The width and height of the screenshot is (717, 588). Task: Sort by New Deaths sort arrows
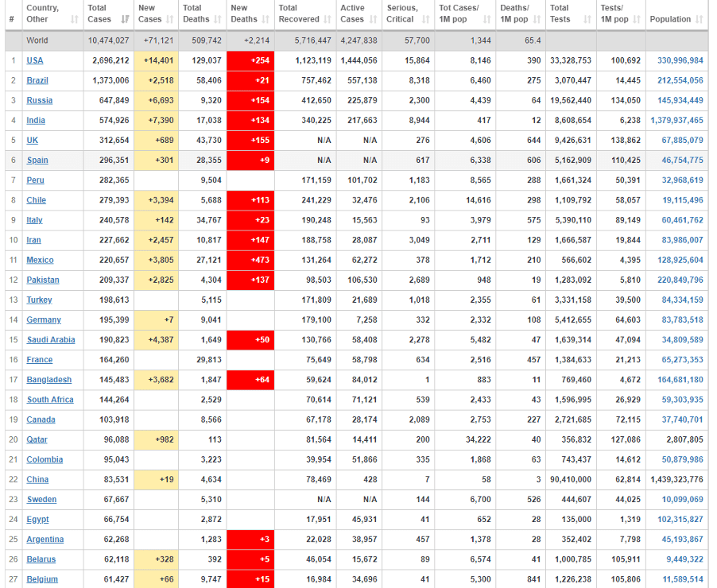pos(265,20)
